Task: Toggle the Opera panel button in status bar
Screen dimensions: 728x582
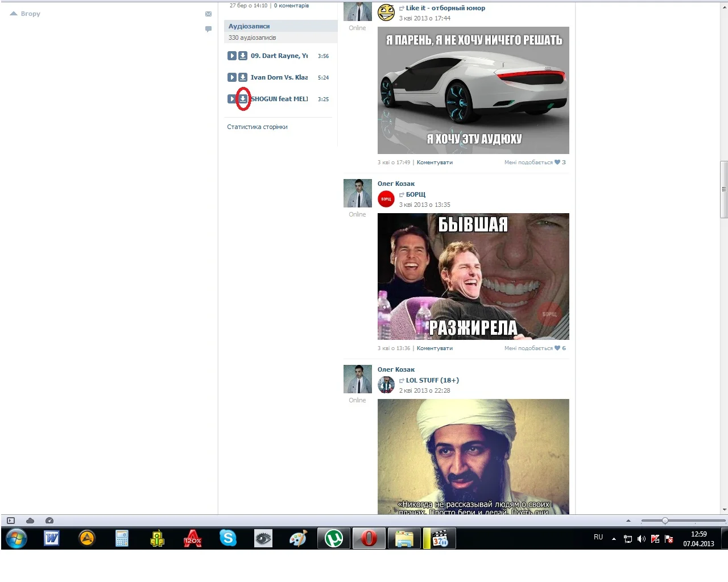Action: (11, 521)
